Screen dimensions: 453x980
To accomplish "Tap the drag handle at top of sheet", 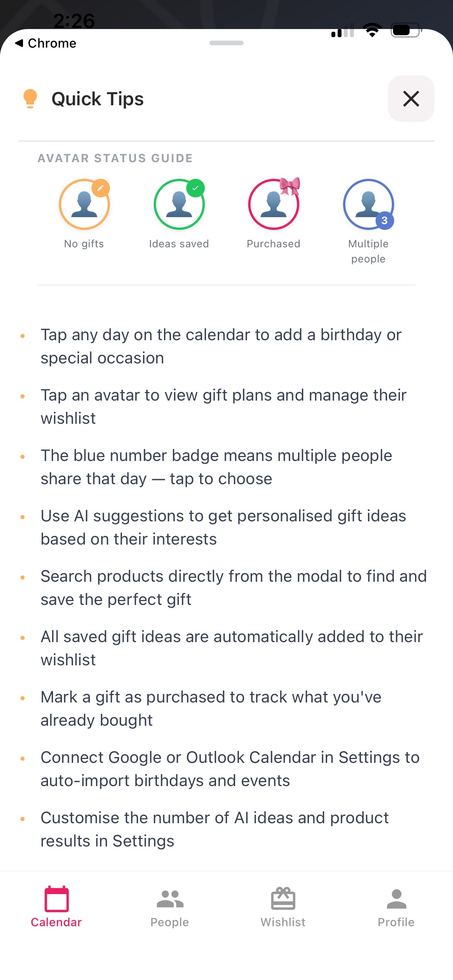I will (x=226, y=44).
